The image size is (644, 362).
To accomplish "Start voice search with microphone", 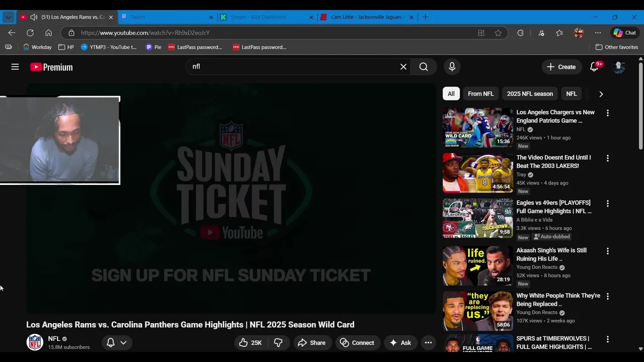I will click(x=452, y=67).
